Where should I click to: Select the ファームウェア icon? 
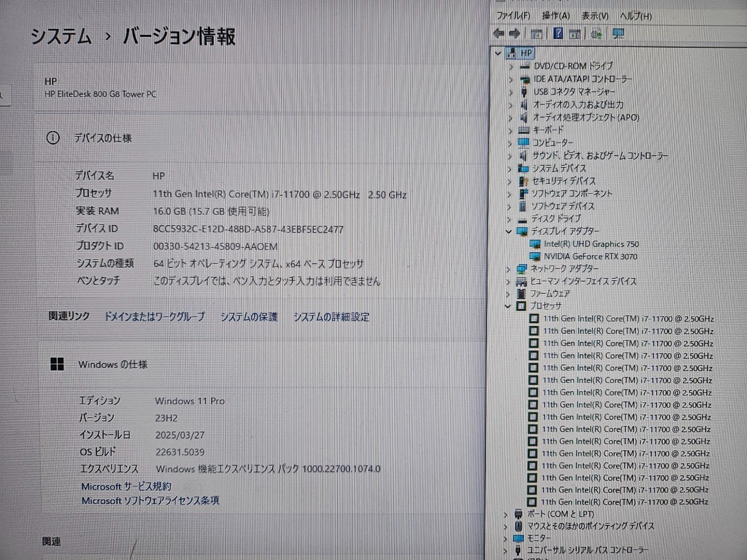pyautogui.click(x=521, y=294)
